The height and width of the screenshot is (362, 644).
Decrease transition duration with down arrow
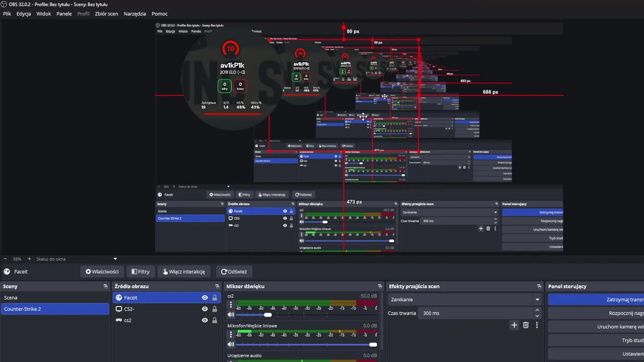537,316
